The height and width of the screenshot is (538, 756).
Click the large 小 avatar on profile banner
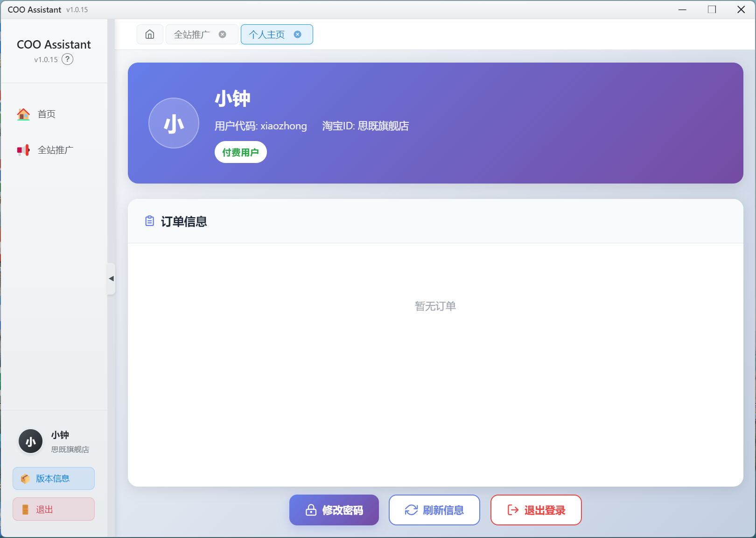coord(174,123)
